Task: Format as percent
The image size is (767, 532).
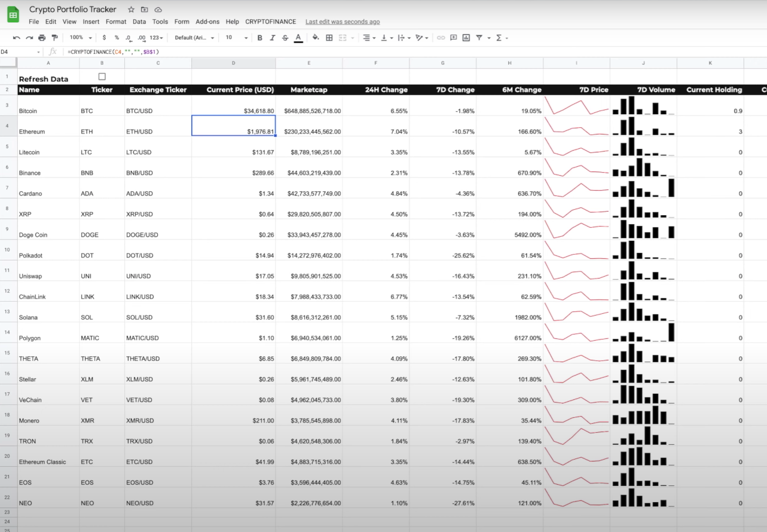Action: click(117, 38)
